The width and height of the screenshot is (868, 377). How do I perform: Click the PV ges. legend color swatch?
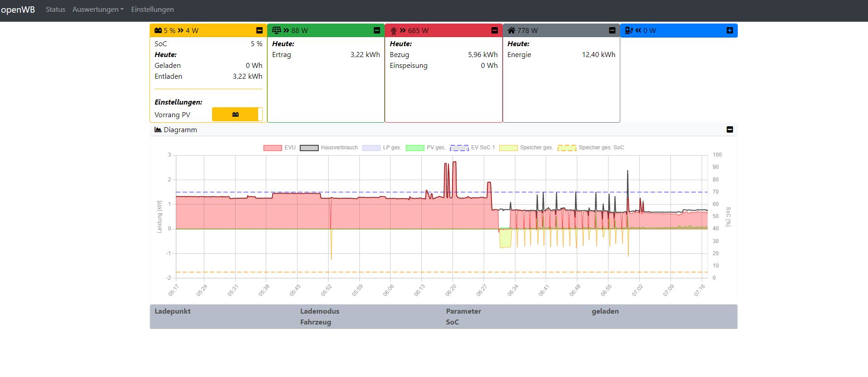415,148
